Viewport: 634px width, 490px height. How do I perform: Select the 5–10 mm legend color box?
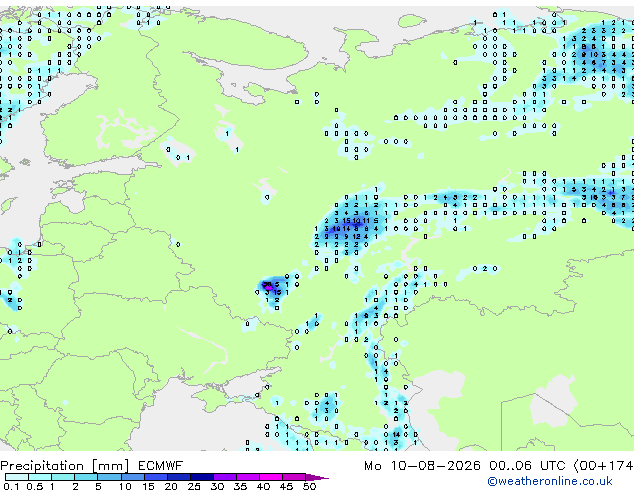(x=109, y=477)
